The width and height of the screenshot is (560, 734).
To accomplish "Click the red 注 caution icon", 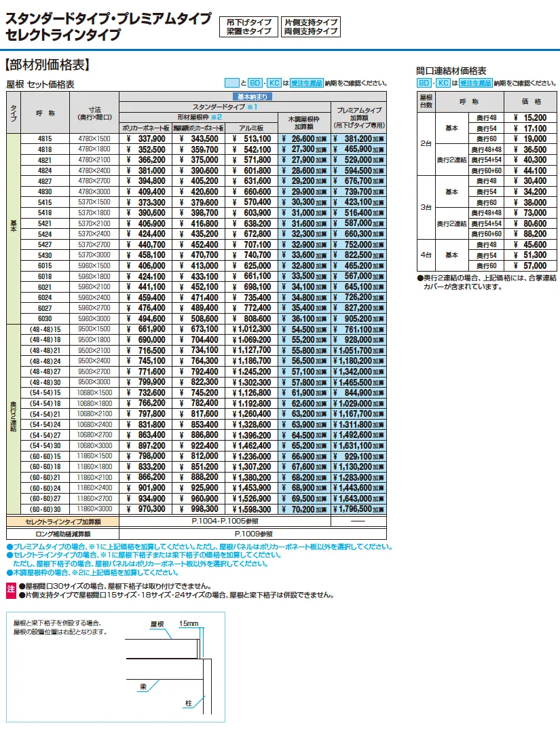I will pos(12,590).
